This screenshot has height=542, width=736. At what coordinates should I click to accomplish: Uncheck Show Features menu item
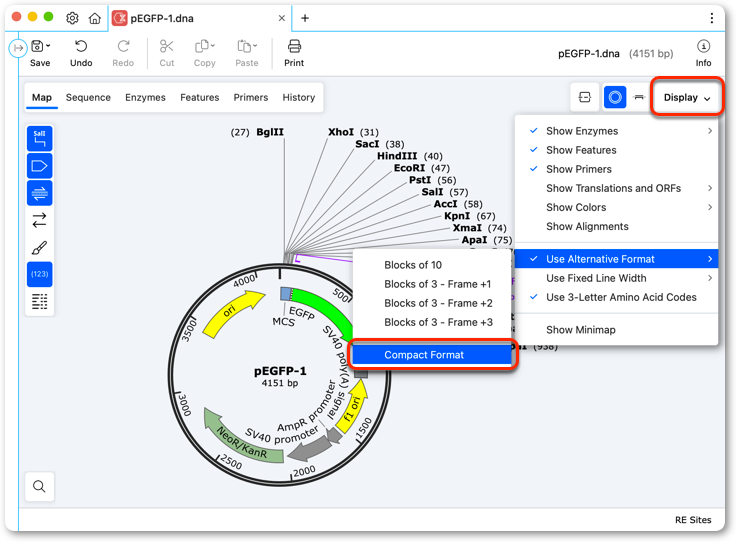616,150
